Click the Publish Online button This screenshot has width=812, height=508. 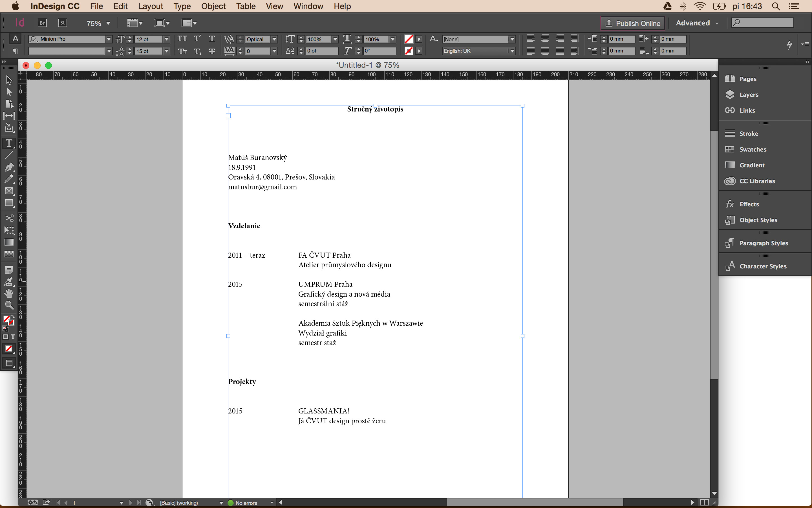click(632, 23)
